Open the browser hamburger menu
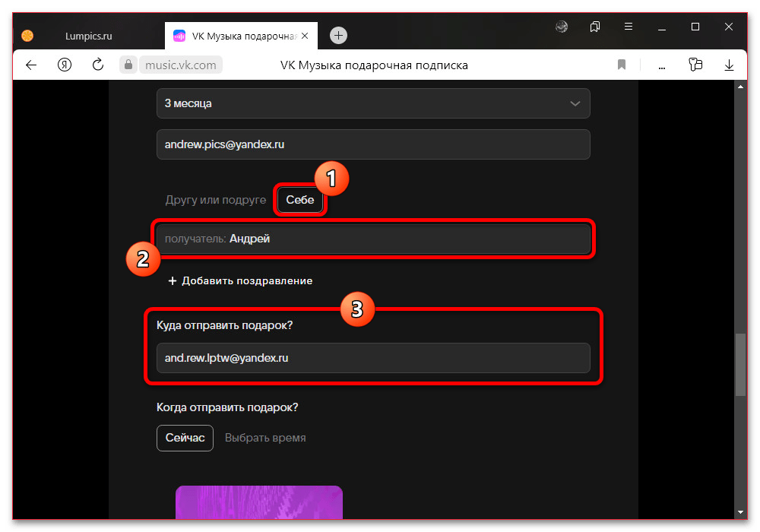 (x=629, y=27)
